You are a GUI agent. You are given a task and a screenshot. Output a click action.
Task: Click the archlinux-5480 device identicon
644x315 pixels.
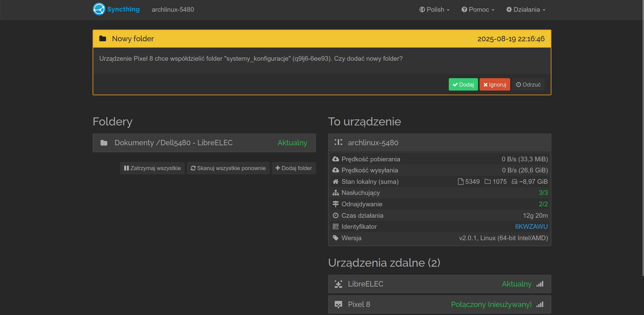pyautogui.click(x=338, y=143)
